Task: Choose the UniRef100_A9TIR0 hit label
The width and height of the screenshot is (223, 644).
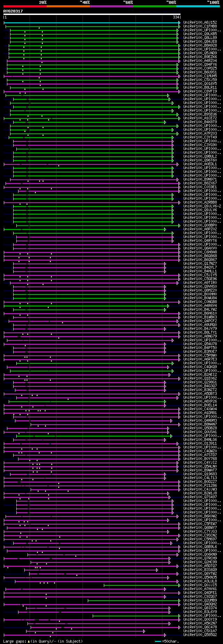Action: point(200,283)
